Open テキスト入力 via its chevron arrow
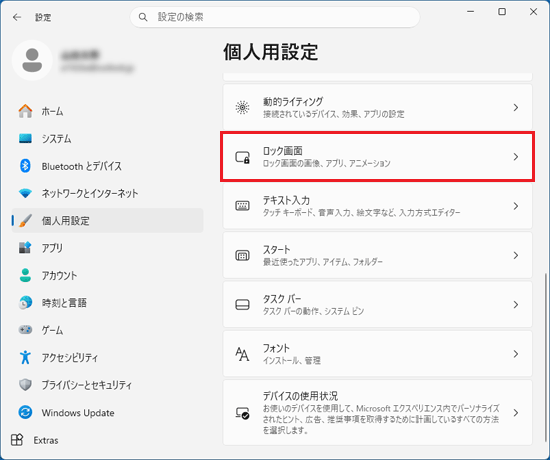This screenshot has width=550, height=460. pos(516,206)
